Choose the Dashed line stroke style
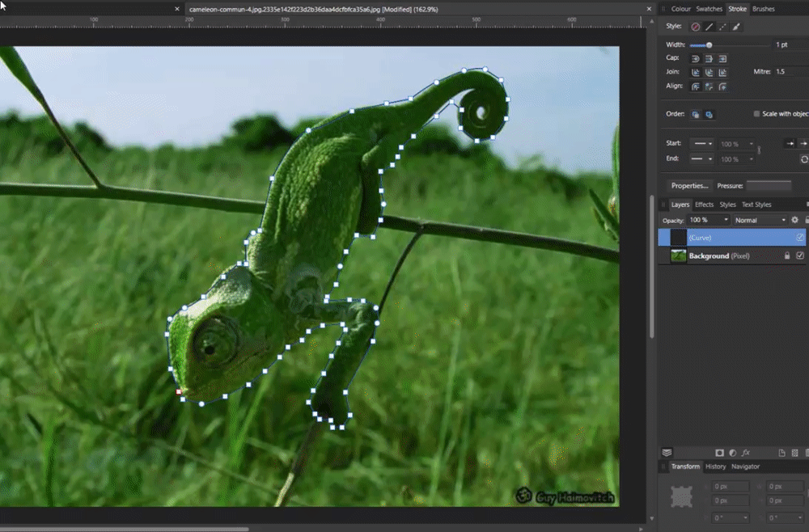This screenshot has height=532, width=809. click(x=722, y=27)
